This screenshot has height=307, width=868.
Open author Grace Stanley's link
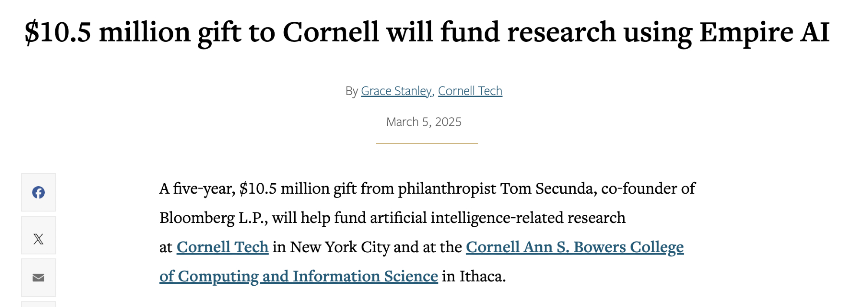pyautogui.click(x=396, y=91)
